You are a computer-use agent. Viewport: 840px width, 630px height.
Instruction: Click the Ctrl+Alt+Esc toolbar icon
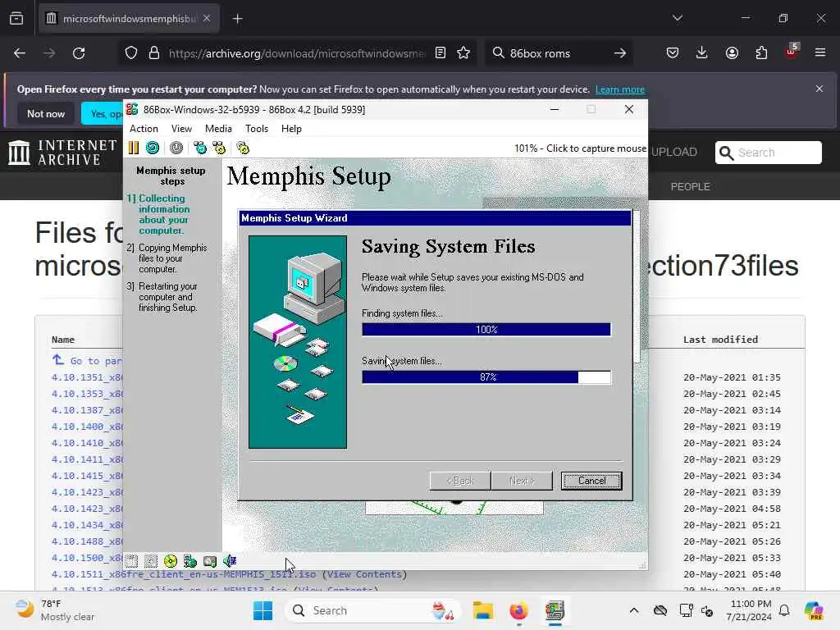click(x=219, y=148)
